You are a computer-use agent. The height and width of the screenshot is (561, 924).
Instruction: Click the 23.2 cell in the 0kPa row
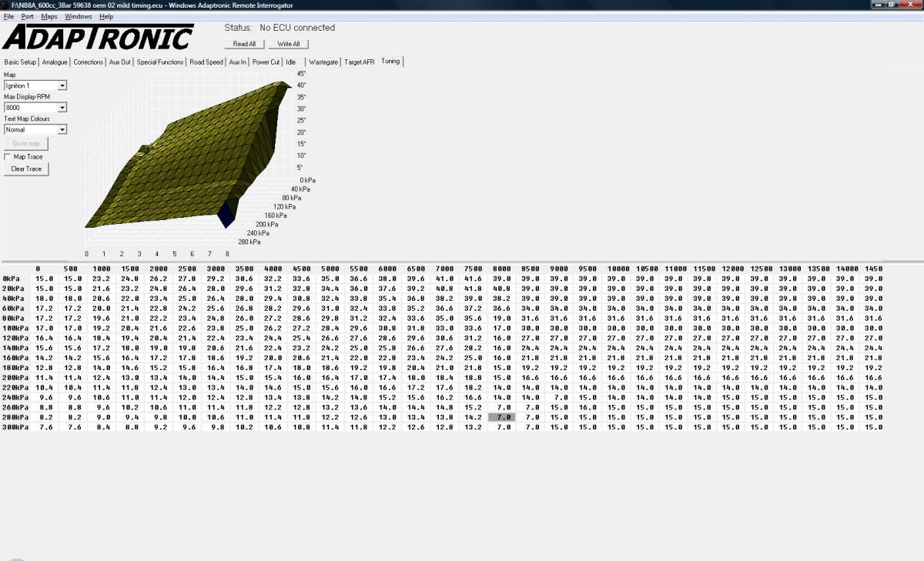[x=102, y=279]
